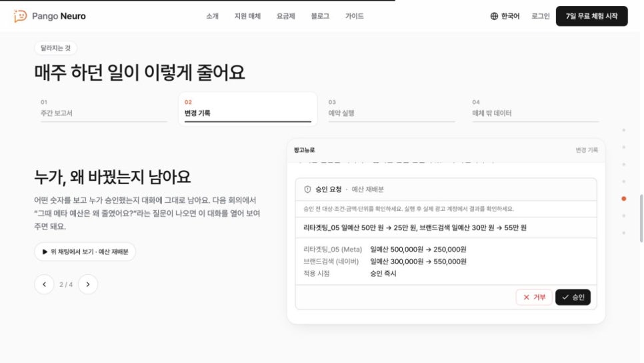Click 위 채팅에서 보기 · 예산 재배분 button
Image resolution: width=644 pixels, height=363 pixels.
(85, 252)
